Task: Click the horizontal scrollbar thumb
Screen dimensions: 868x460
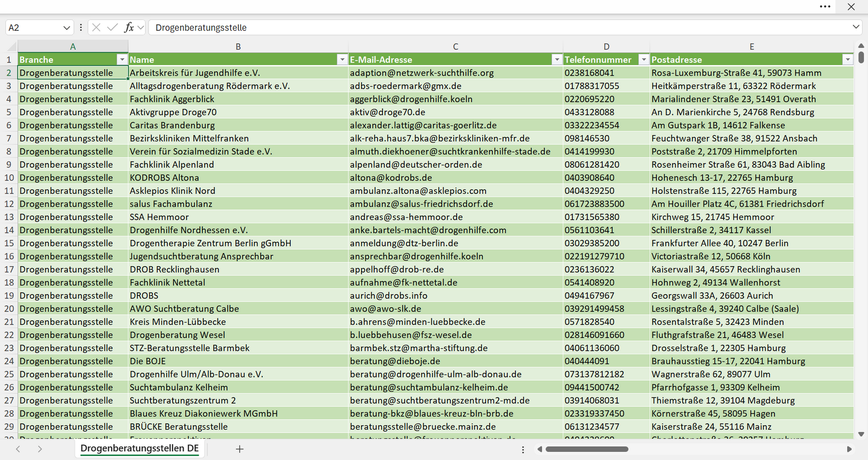Action: [586, 449]
